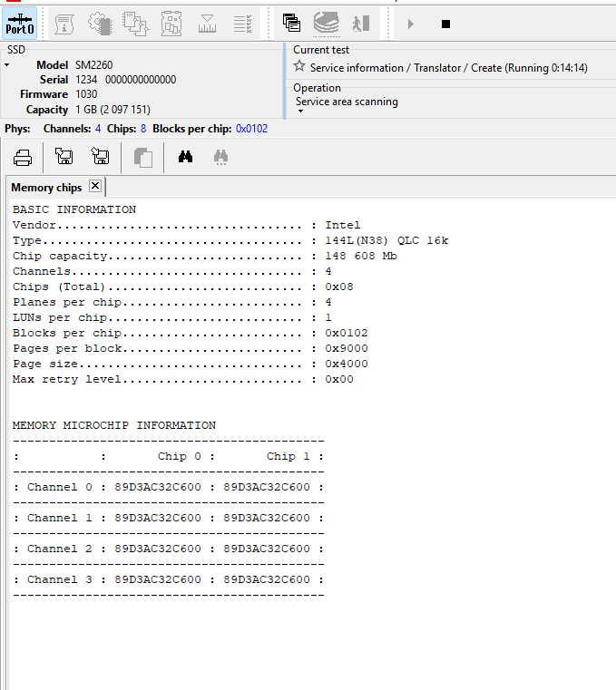Screen dimensions: 616x690
Task: Click the grey find-next binoculars icon
Action: pyautogui.click(x=221, y=157)
